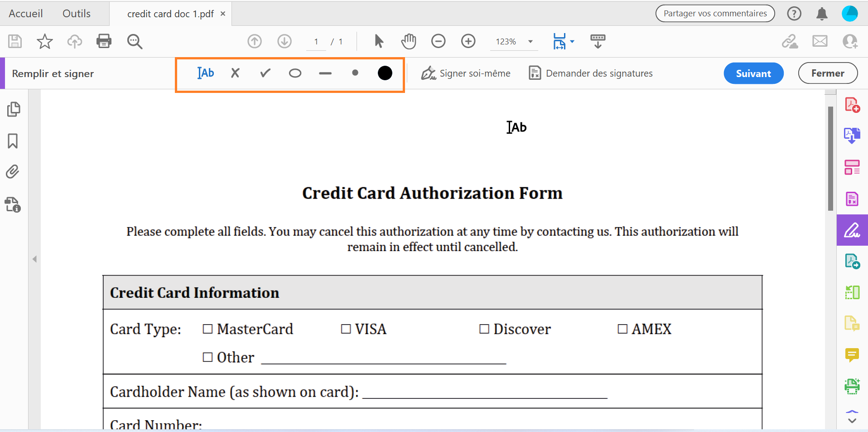The width and height of the screenshot is (868, 432).
Task: Tick the Discover checkbox
Action: click(484, 329)
